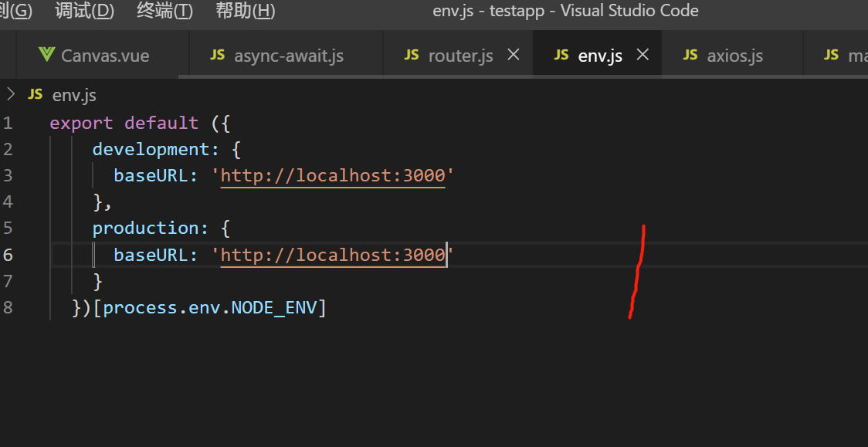Click the JS icon in the breadcrumb

35,95
